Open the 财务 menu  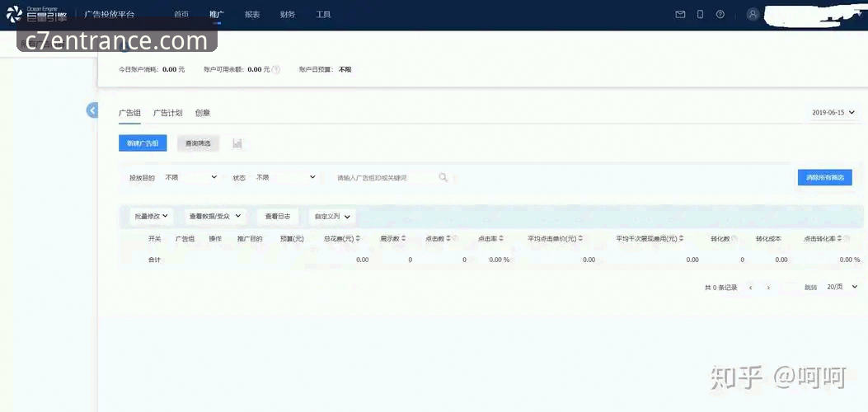pyautogui.click(x=288, y=14)
